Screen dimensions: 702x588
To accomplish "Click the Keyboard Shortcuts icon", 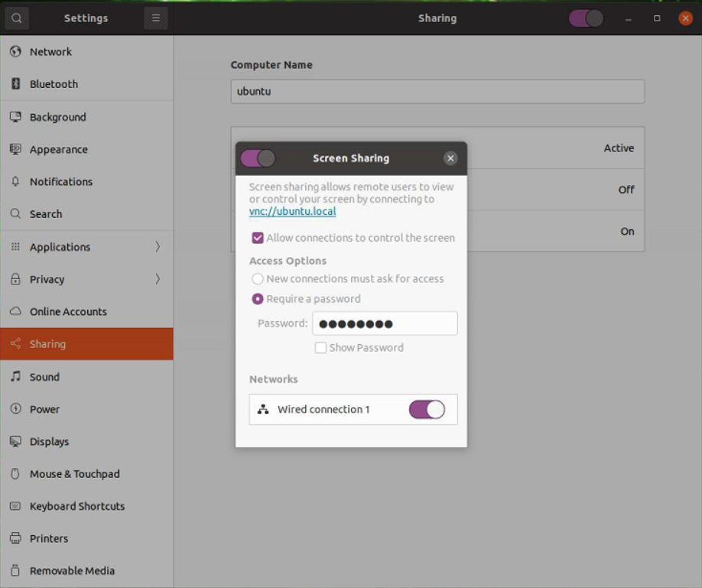I will (x=15, y=506).
